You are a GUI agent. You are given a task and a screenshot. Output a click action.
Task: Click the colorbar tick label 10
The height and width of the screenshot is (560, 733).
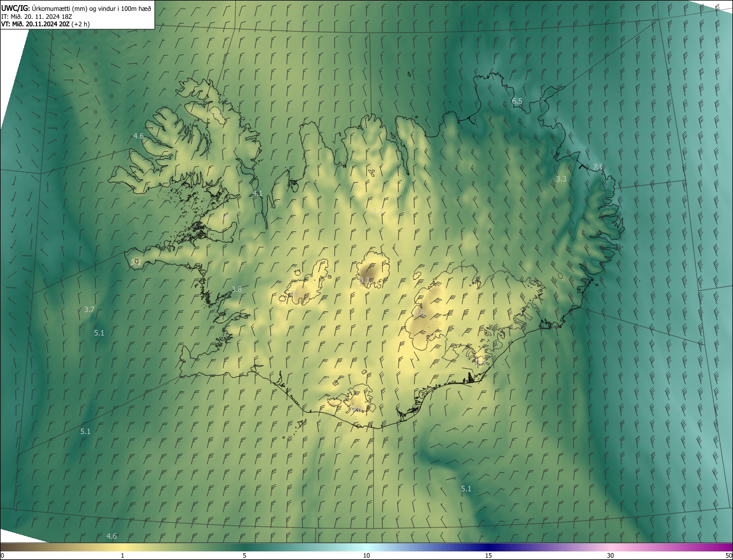tap(366, 556)
